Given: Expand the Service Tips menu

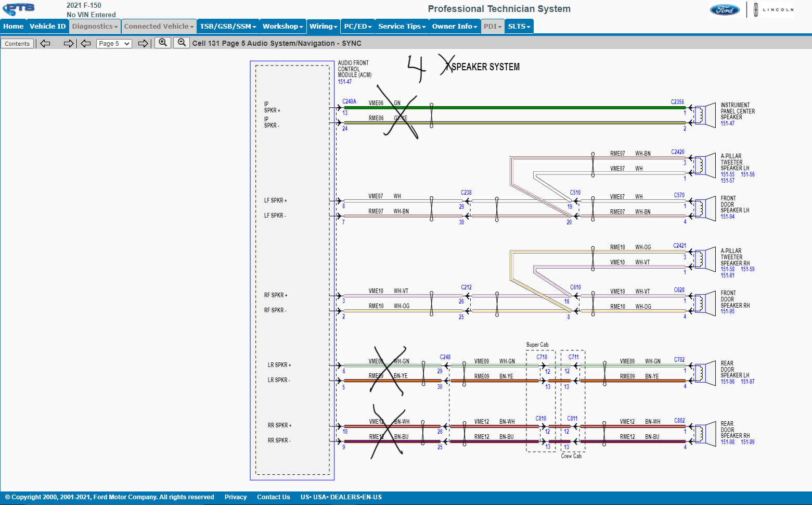Looking at the screenshot, I should click(x=402, y=26).
